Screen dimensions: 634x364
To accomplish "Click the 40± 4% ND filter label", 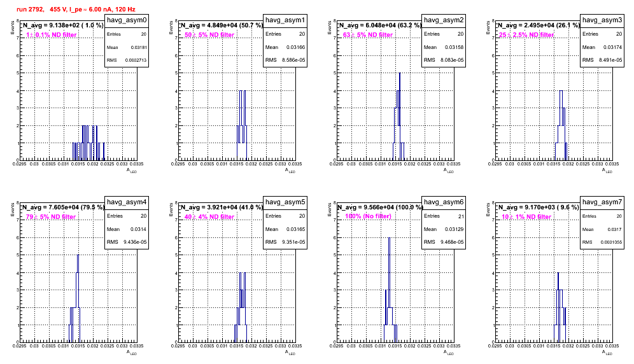I will coord(209,217).
